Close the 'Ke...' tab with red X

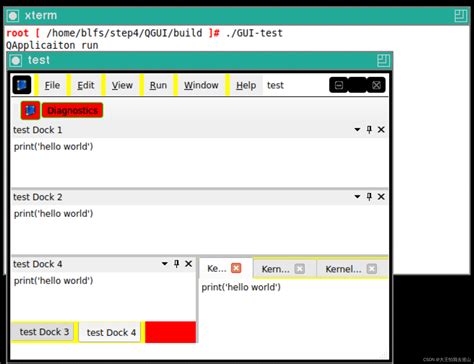click(236, 268)
